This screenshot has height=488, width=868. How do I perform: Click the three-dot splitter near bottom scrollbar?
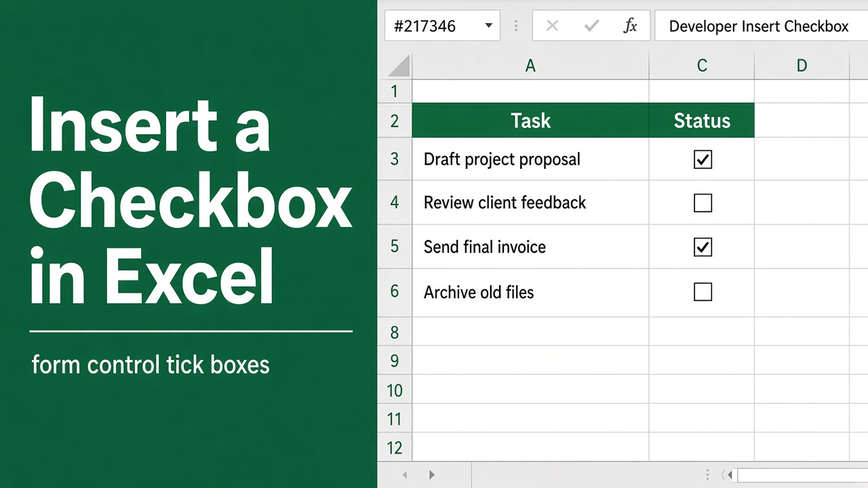tap(707, 475)
